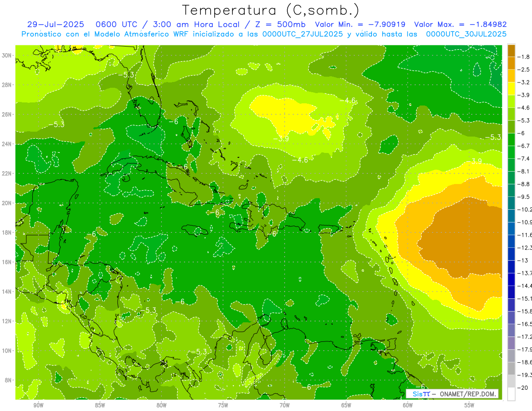Pick the white swatch below -20 on scale
Viewport: 532px width, 411px height.
(511, 394)
